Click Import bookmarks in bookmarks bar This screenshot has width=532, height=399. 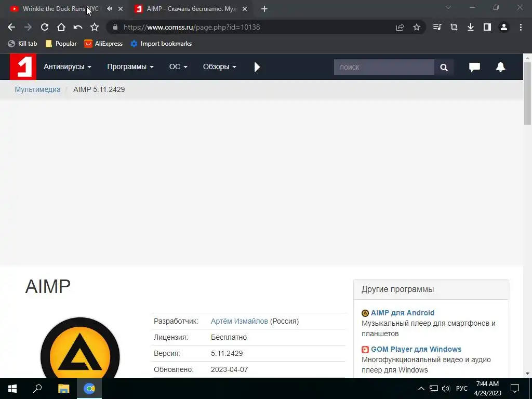click(161, 44)
